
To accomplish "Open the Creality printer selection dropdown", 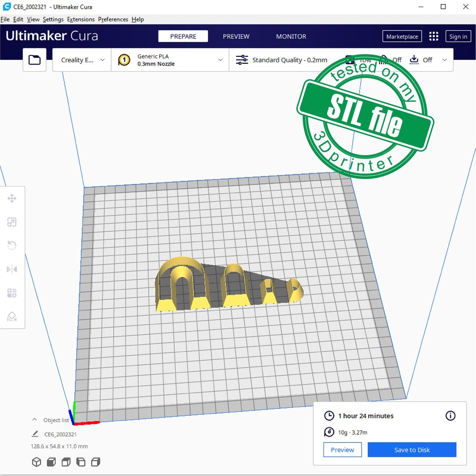I will 82,60.
